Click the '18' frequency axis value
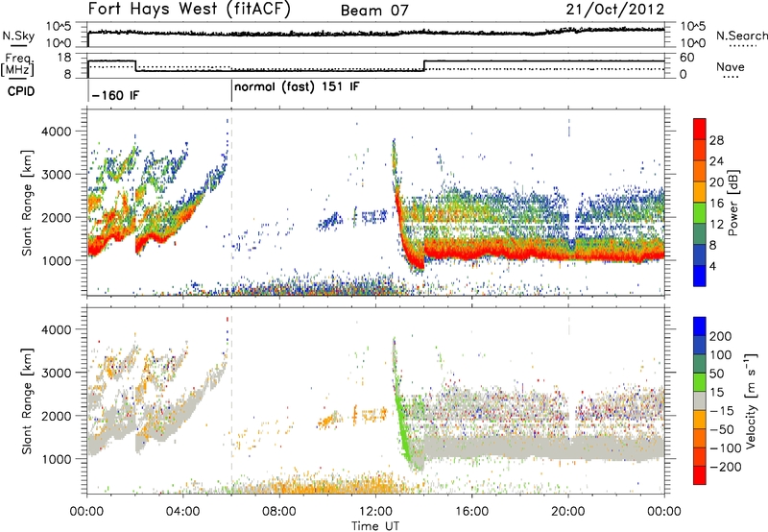 pyautogui.click(x=64, y=58)
